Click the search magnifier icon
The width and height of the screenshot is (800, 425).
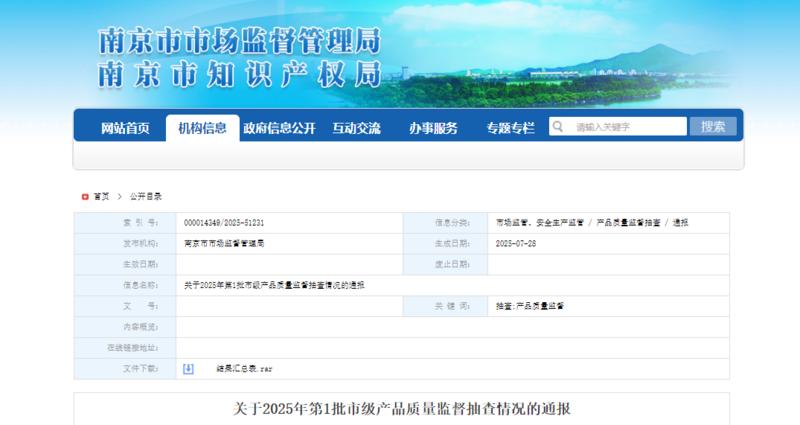tap(557, 127)
